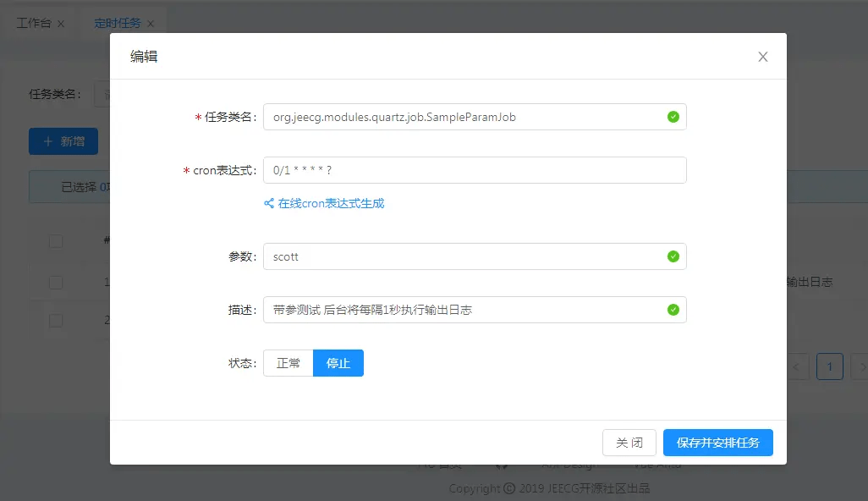Image resolution: width=868 pixels, height=501 pixels.
Task: Open the 在线cron表达式生成 link
Action: [331, 203]
